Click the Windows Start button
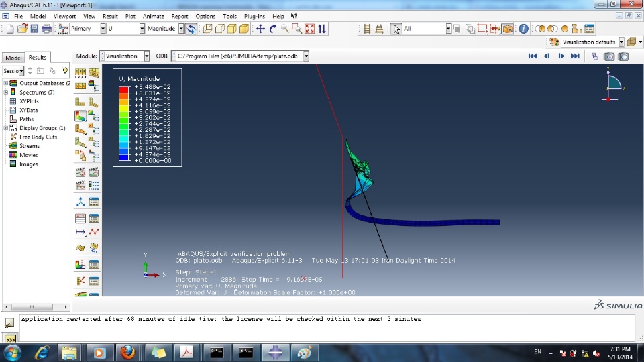This screenshot has width=644, height=362. coord(13,353)
